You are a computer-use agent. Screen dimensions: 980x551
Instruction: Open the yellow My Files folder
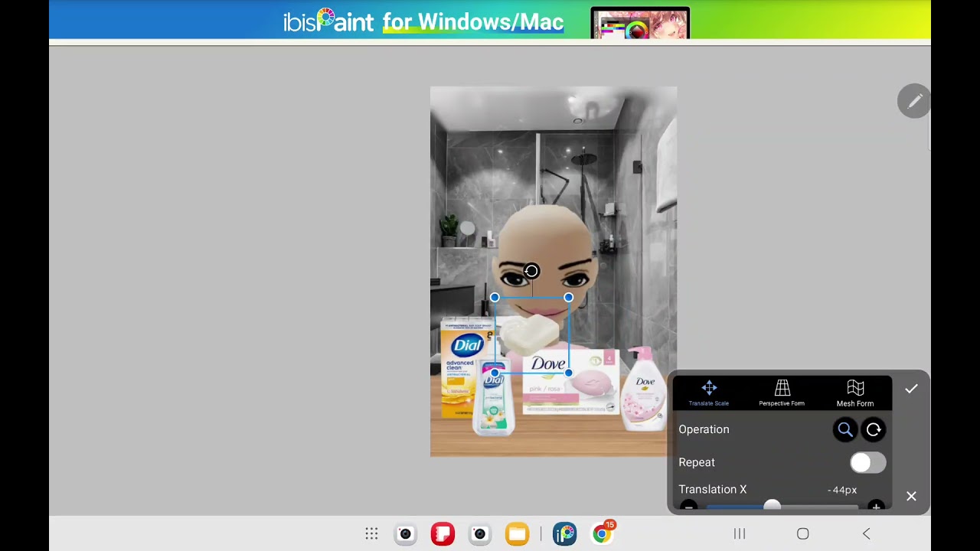pyautogui.click(x=518, y=533)
